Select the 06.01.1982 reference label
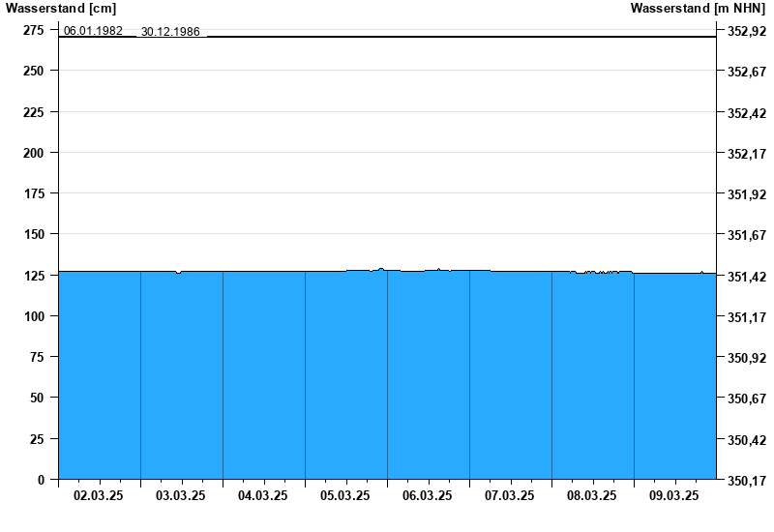Screen dimensions: 774x532 [93, 31]
